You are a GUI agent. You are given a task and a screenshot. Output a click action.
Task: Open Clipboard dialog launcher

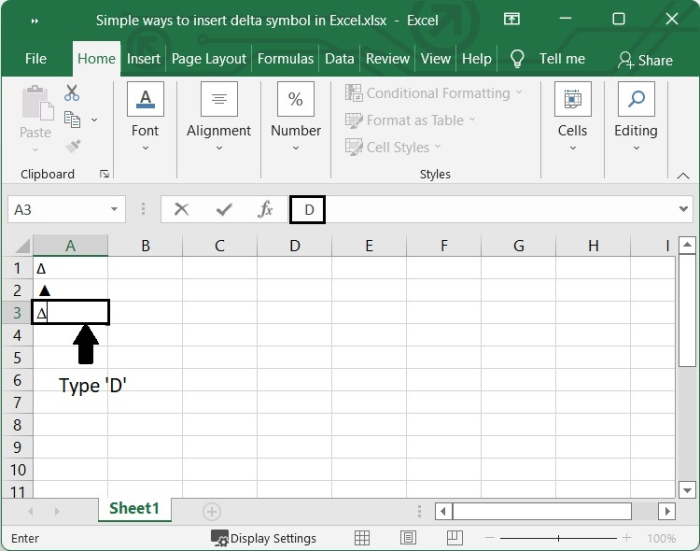(104, 174)
